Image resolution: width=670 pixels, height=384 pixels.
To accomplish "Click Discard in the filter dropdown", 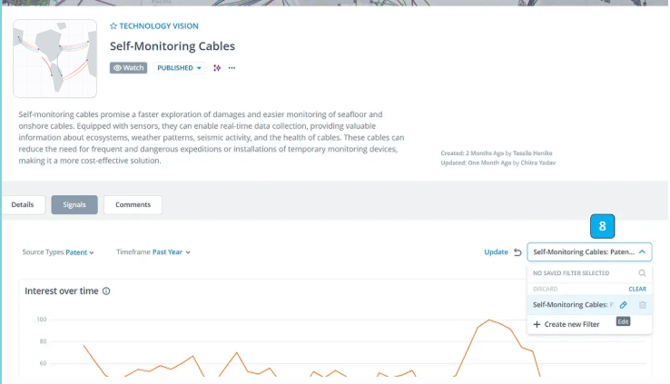I will (545, 289).
